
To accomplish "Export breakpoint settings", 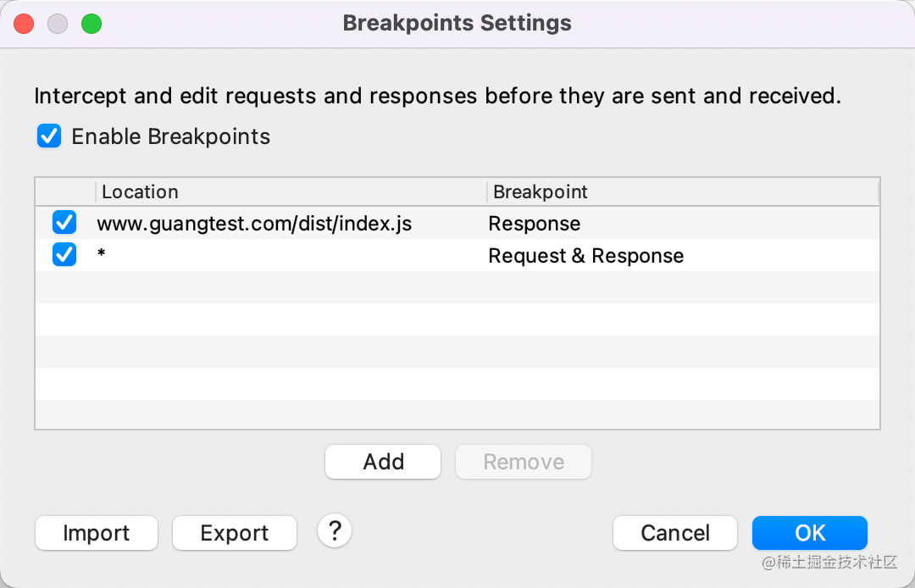I will point(235,533).
